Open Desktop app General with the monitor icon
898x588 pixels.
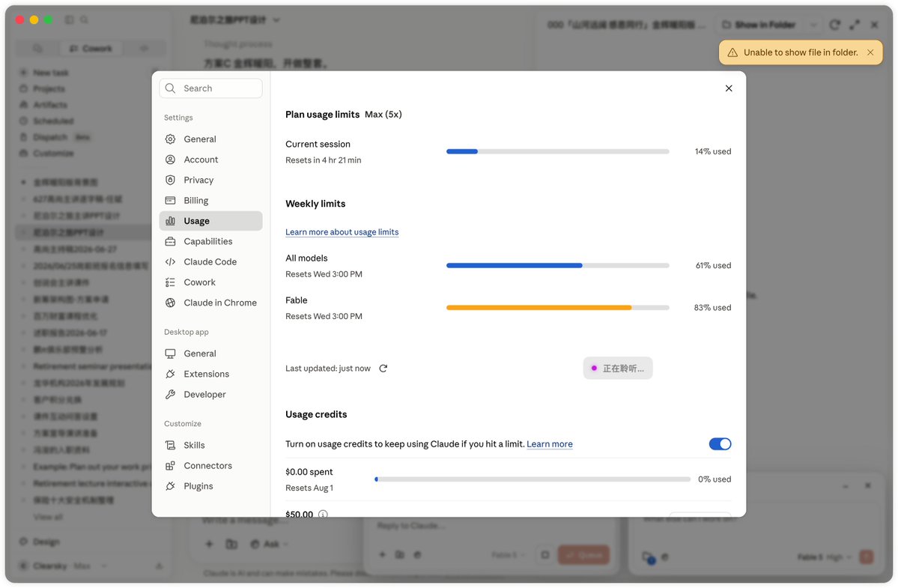[x=210, y=354]
